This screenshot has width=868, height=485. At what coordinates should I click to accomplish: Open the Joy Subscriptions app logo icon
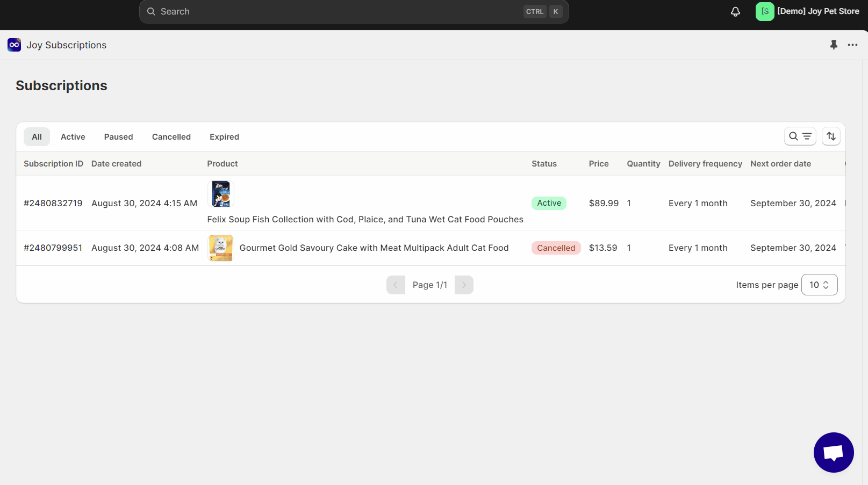coord(15,45)
